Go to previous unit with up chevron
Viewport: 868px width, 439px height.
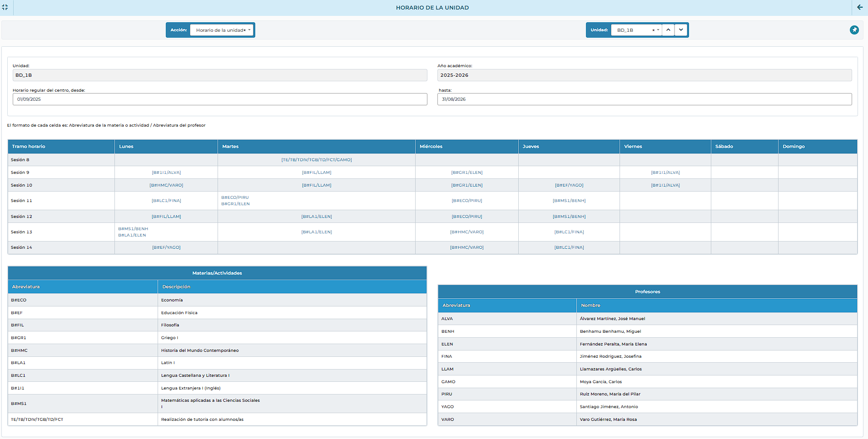[668, 30]
